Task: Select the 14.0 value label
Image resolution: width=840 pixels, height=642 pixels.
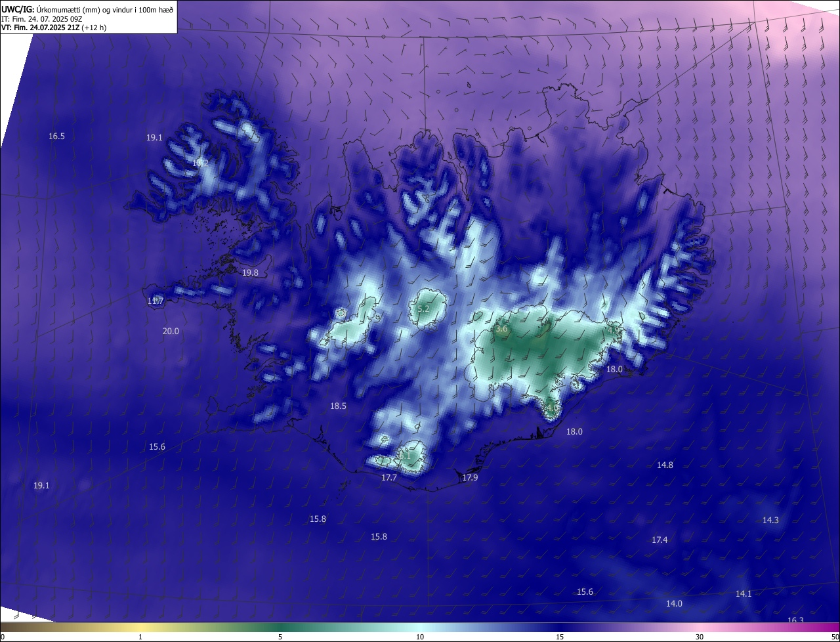Action: (674, 604)
